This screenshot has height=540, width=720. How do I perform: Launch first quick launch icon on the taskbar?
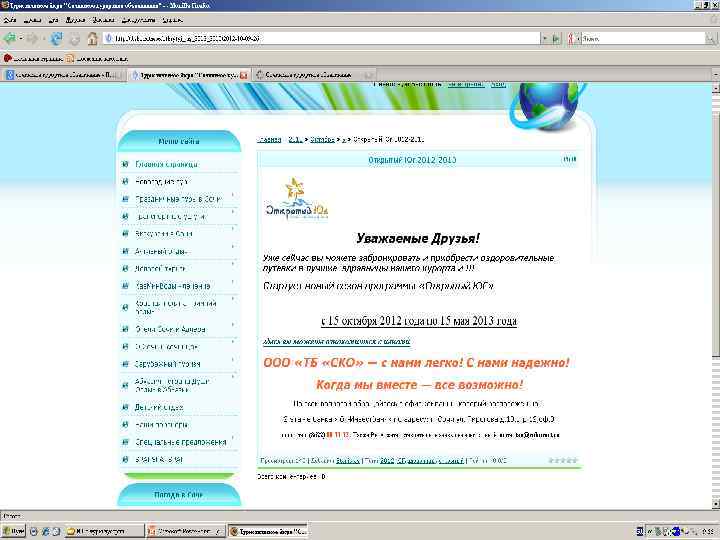pyautogui.click(x=34, y=531)
